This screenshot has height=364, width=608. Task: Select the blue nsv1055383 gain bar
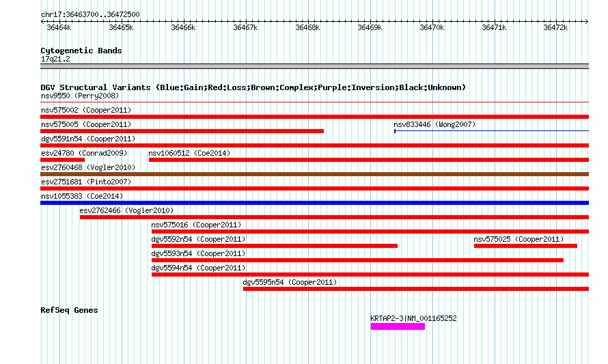coord(314,203)
